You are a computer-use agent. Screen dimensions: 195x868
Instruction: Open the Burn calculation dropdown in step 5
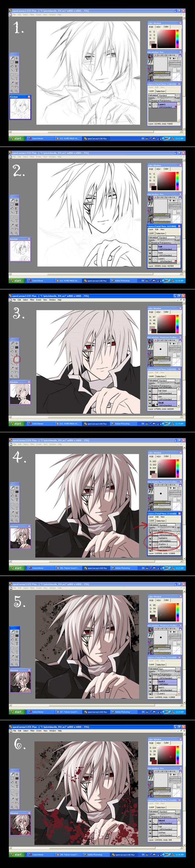point(167,669)
